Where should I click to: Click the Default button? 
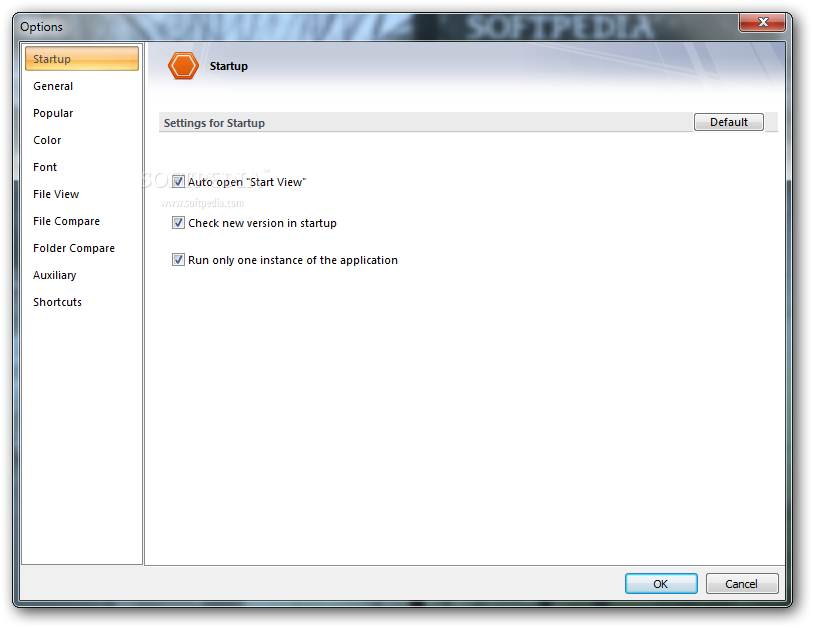pos(728,122)
